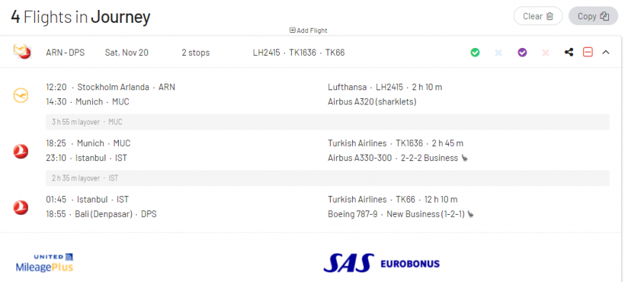
Task: Select the SAS EuroBonus program
Action: [x=381, y=263]
